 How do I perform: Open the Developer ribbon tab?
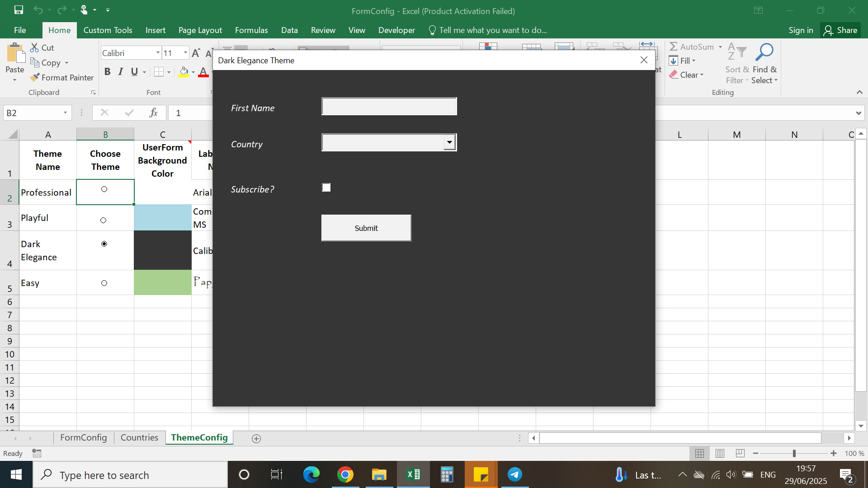[396, 30]
